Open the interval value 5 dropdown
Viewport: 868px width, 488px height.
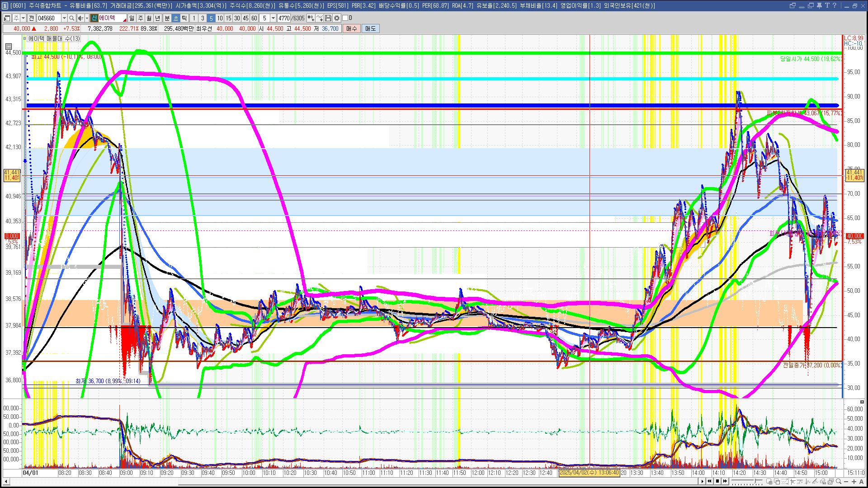pyautogui.click(x=273, y=18)
